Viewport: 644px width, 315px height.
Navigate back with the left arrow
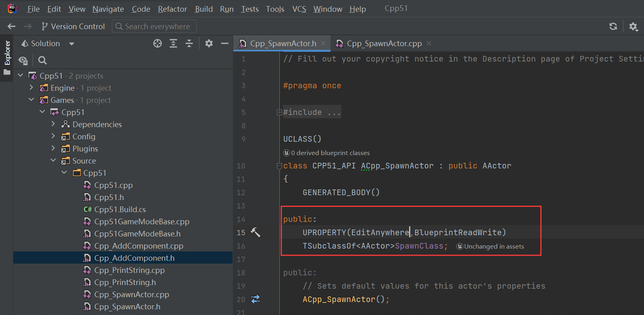[11, 26]
